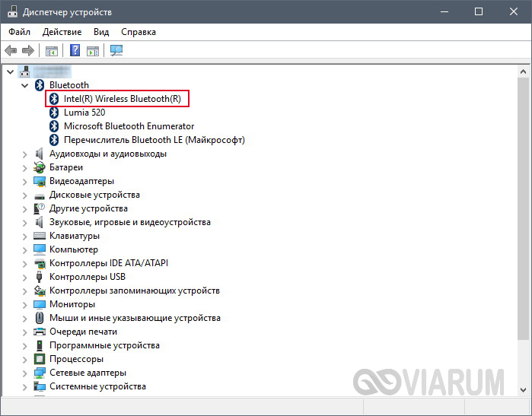Open the Действие menu

click(x=62, y=32)
